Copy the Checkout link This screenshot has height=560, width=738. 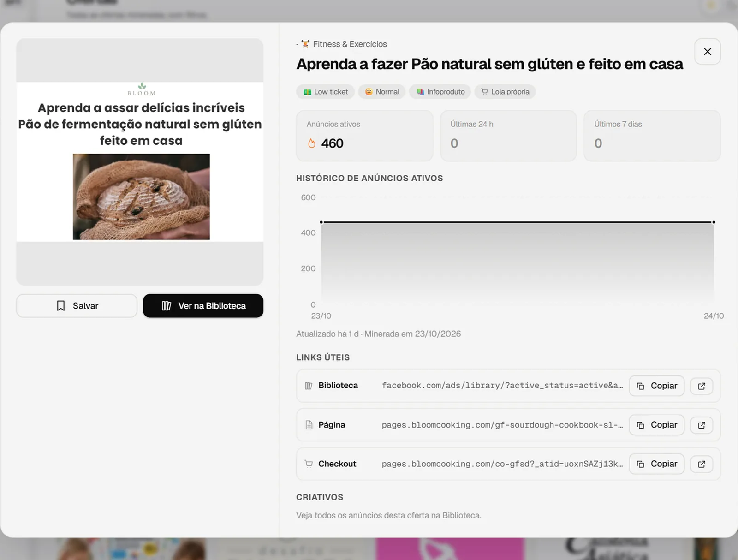(x=656, y=464)
